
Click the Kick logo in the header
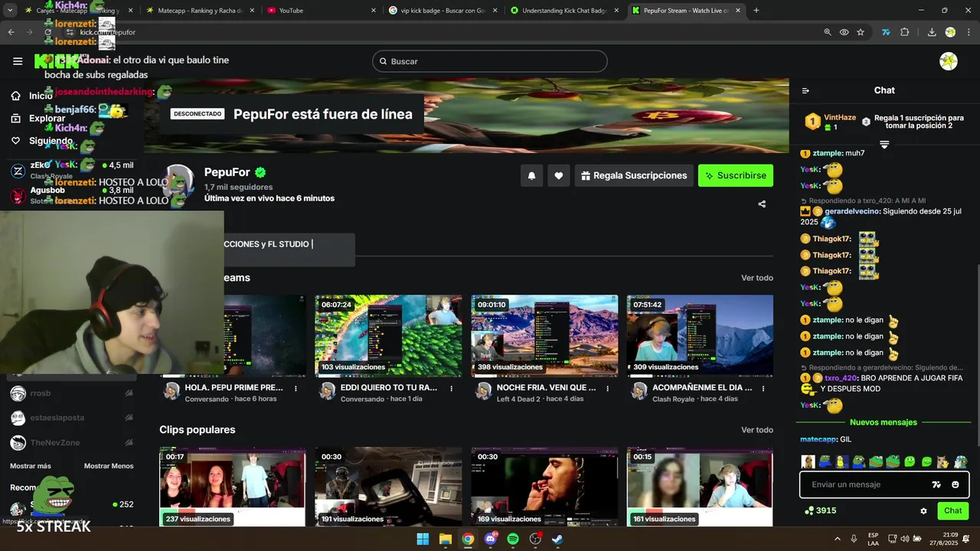pyautogui.click(x=57, y=61)
